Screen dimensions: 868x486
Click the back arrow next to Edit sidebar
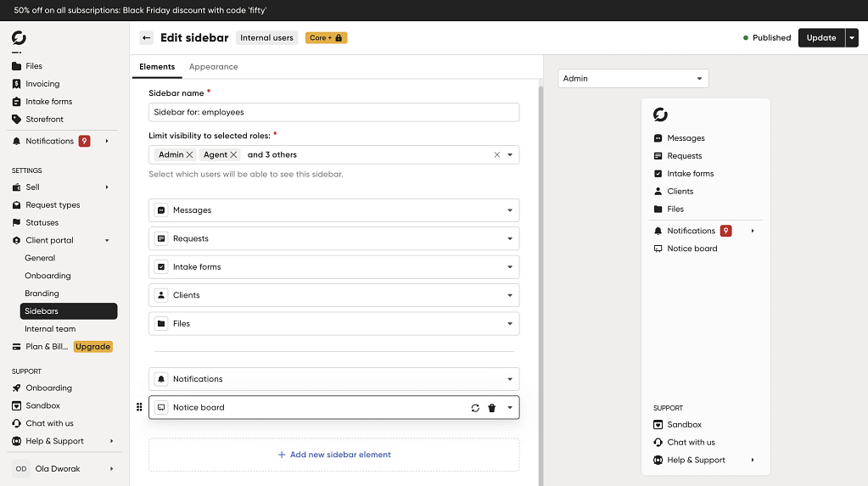[x=146, y=37]
